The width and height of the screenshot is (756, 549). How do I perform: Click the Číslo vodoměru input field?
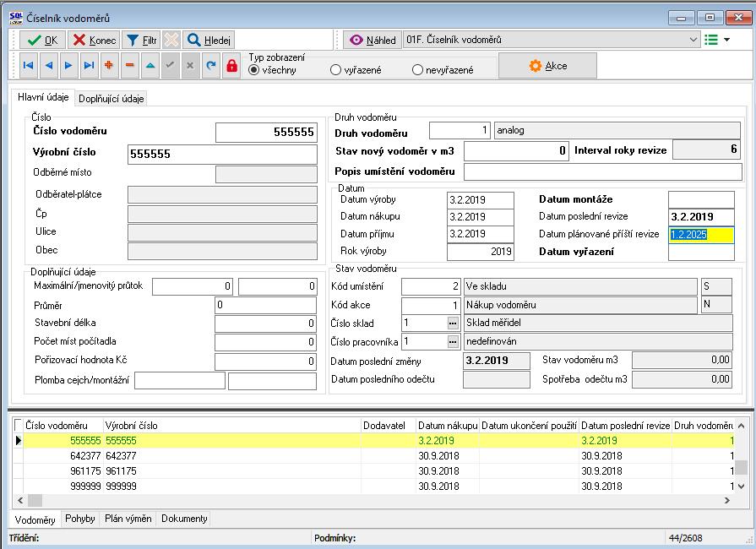[x=266, y=132]
